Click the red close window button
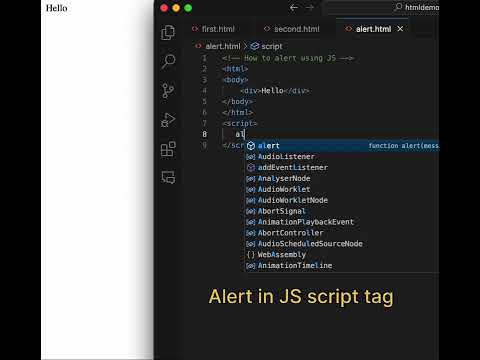Viewport: 480px width, 360px height. tap(164, 8)
